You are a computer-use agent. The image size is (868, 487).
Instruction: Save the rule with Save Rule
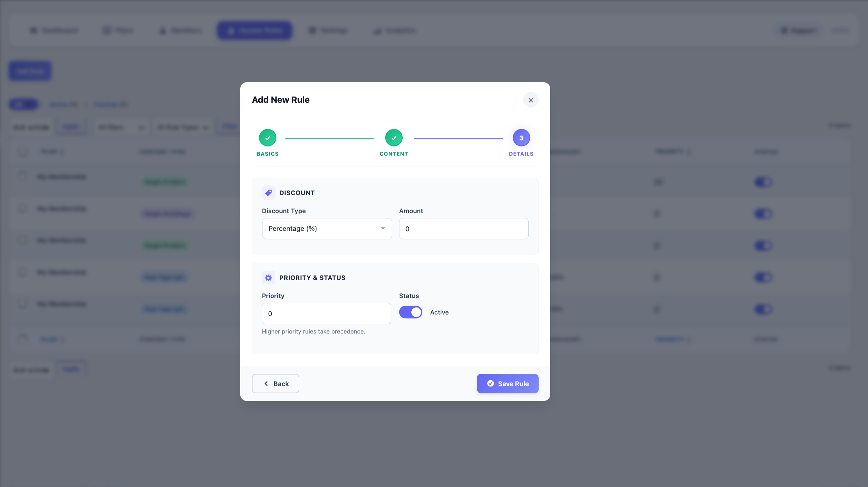coord(507,384)
